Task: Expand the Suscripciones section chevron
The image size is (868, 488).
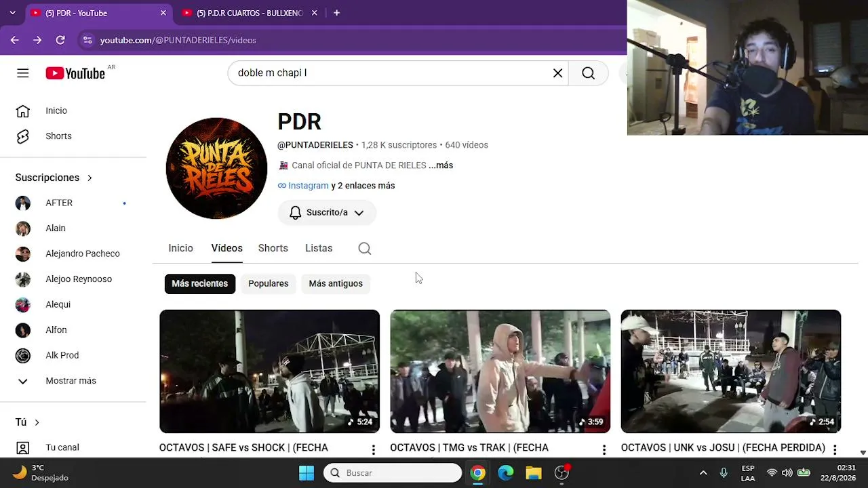Action: tap(90, 178)
